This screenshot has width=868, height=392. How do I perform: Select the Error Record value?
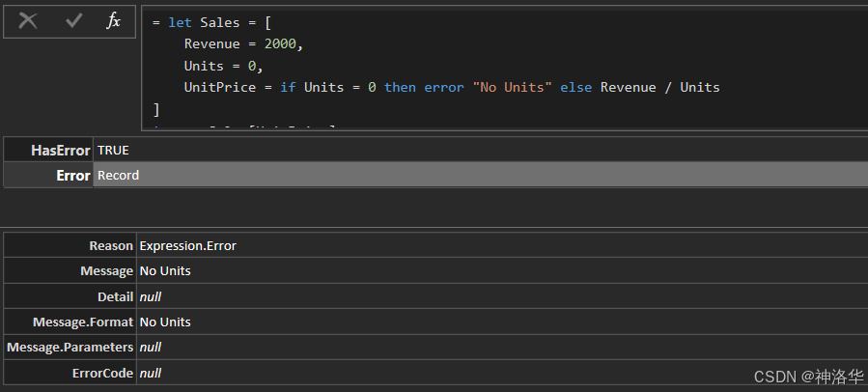[481, 175]
